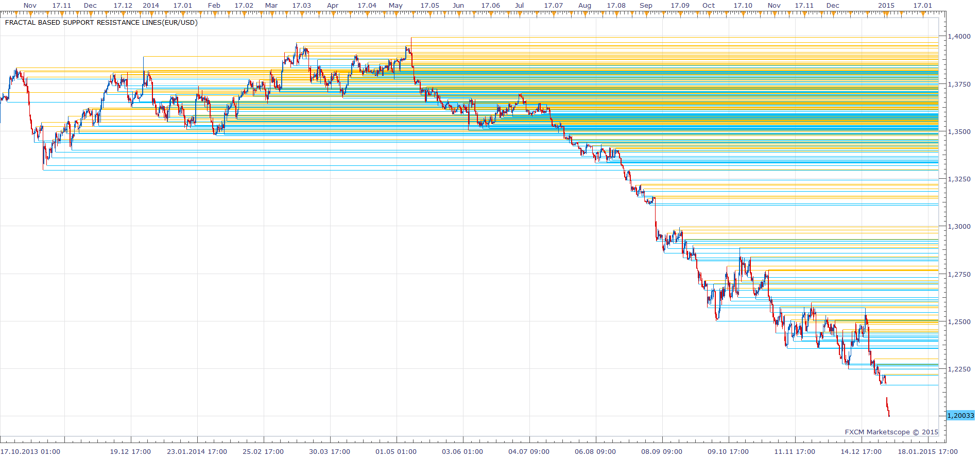Click the Feb month label
The height and width of the screenshot is (458, 980).
214,5
